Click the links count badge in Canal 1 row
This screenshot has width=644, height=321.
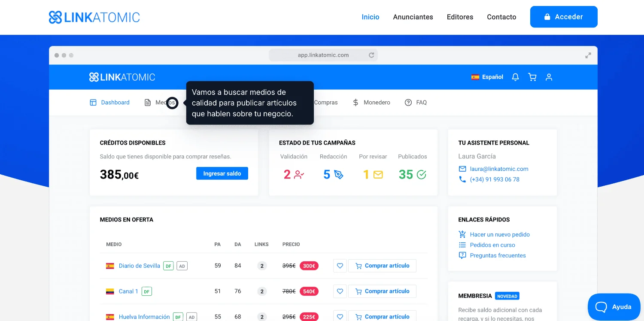tap(262, 291)
